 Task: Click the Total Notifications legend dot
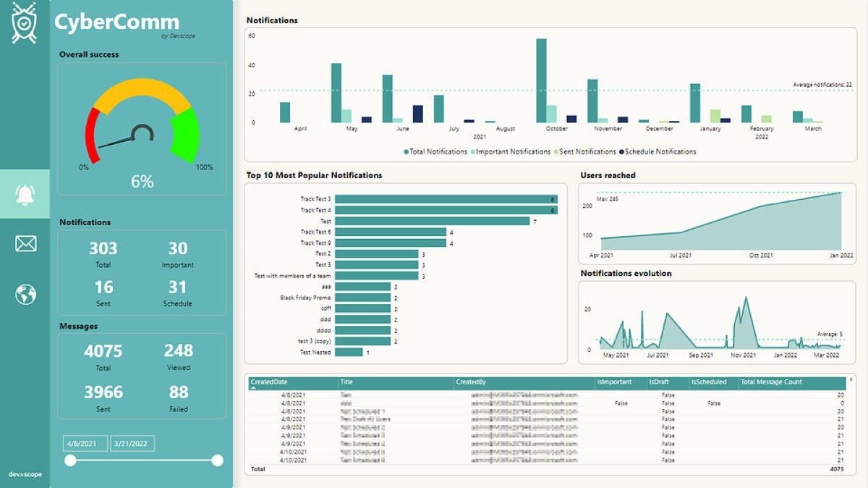(x=407, y=152)
